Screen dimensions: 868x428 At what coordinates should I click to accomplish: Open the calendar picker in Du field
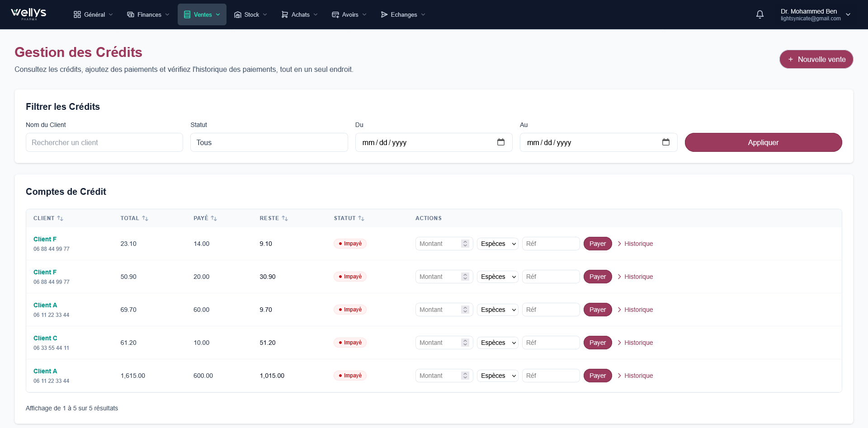coord(500,142)
